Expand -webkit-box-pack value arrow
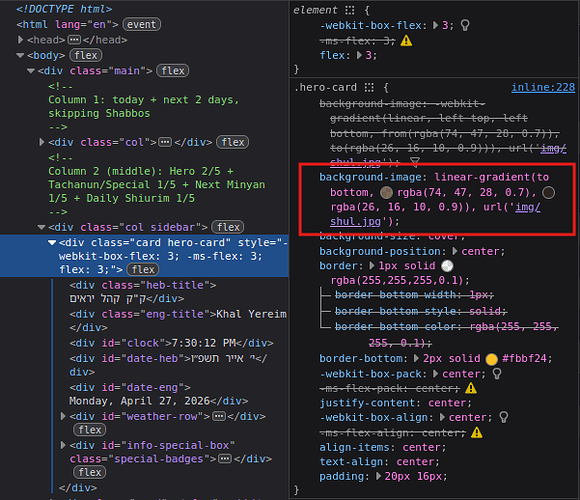The width and height of the screenshot is (580, 500). [435, 374]
